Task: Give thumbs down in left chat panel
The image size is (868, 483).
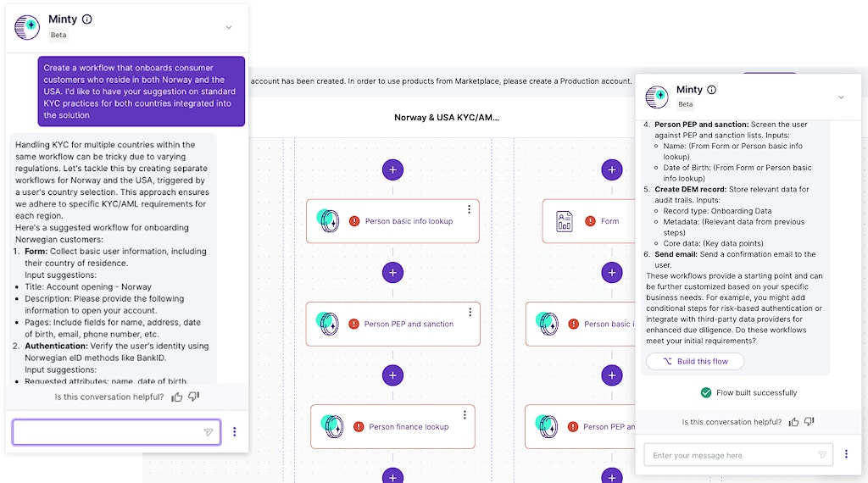Action: [x=193, y=397]
